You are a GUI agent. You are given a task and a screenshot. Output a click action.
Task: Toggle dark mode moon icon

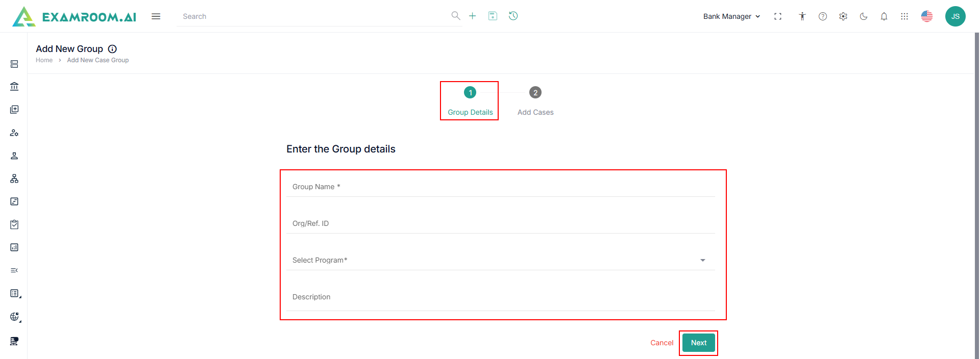[864, 16]
